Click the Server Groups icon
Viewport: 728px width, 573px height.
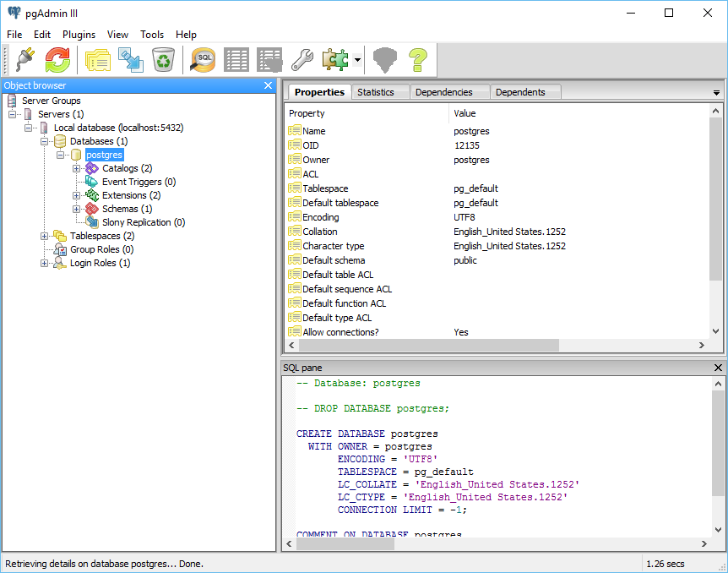pyautogui.click(x=12, y=101)
